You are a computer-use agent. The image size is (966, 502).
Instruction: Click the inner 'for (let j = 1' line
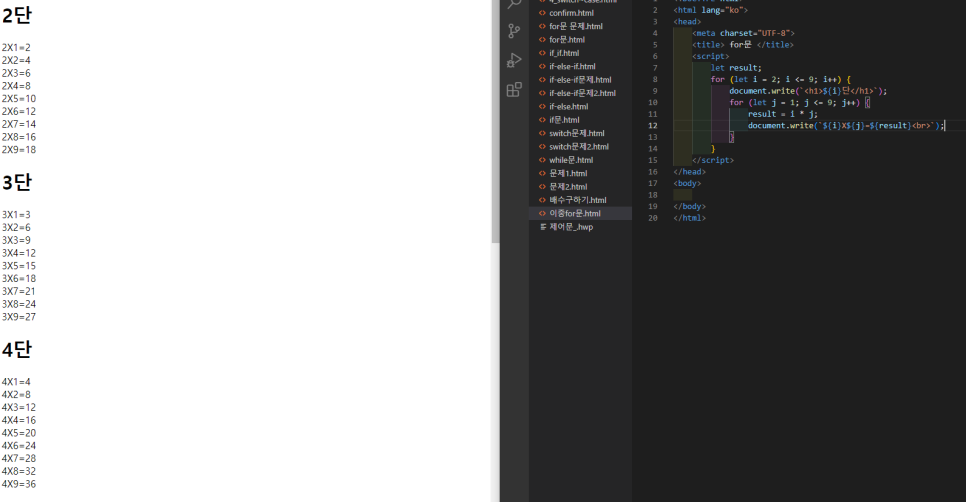(x=799, y=102)
